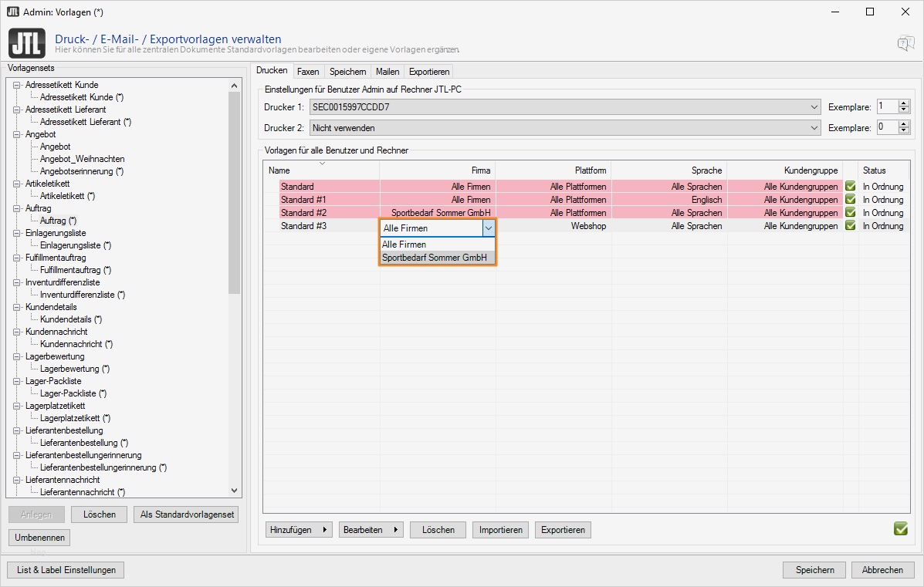
Task: Open the Drucker 1 printer dropdown
Action: 814,107
